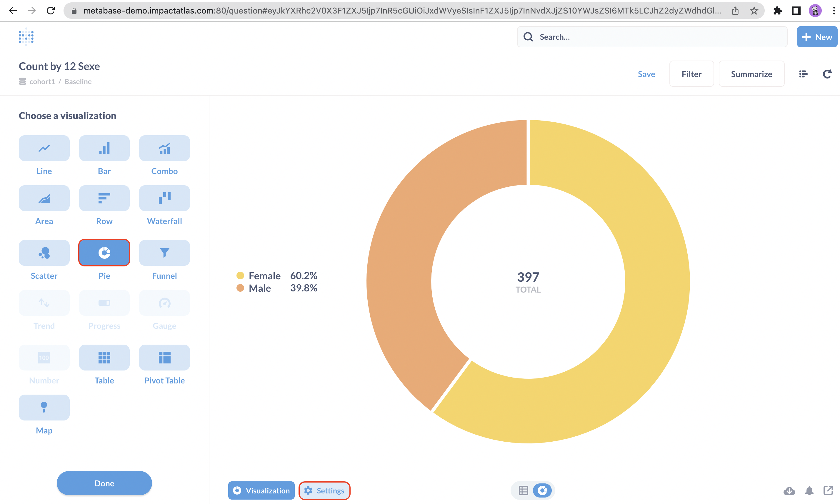Select the Map visualization icon
The height and width of the screenshot is (504, 840).
44,408
